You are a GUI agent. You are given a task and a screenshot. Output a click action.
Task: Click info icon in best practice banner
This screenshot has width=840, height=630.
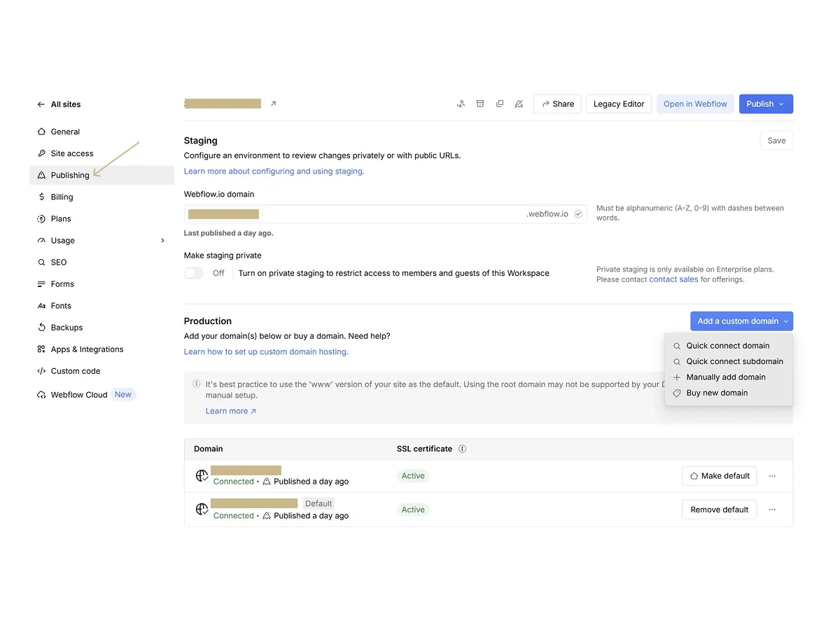pos(197,384)
